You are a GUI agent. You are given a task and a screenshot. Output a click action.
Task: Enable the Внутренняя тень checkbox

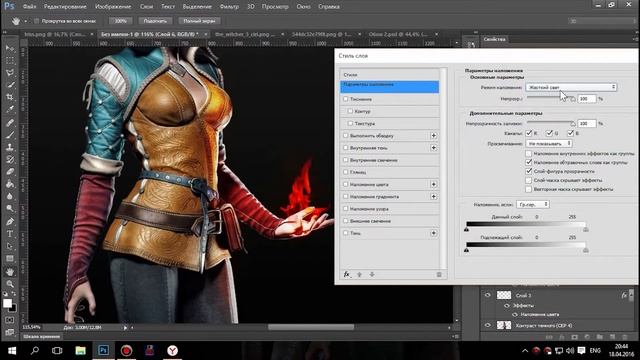pyautogui.click(x=346, y=148)
